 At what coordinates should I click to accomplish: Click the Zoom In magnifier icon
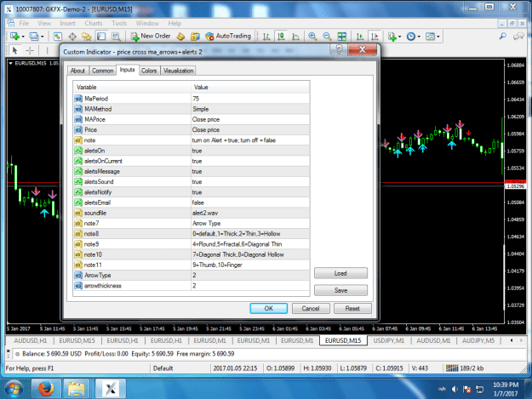[x=312, y=37]
